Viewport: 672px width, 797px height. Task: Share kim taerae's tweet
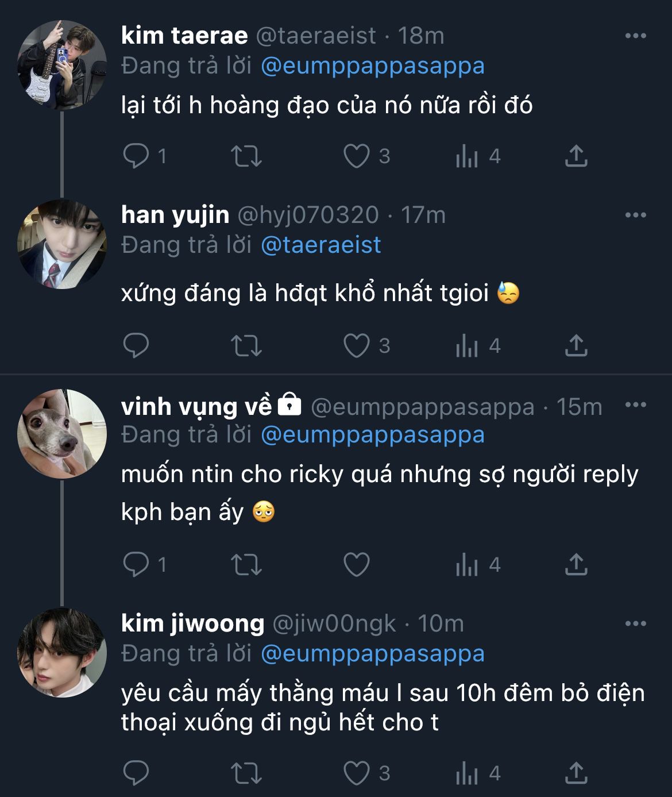tap(576, 156)
